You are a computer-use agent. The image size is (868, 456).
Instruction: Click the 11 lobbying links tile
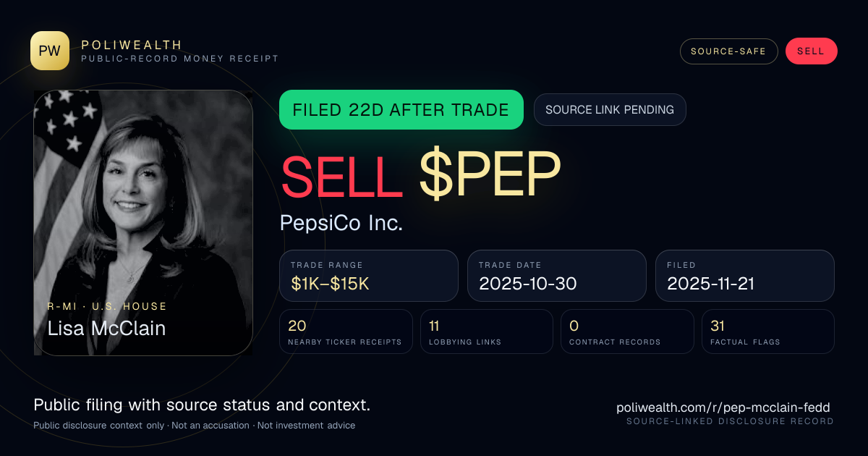click(487, 332)
